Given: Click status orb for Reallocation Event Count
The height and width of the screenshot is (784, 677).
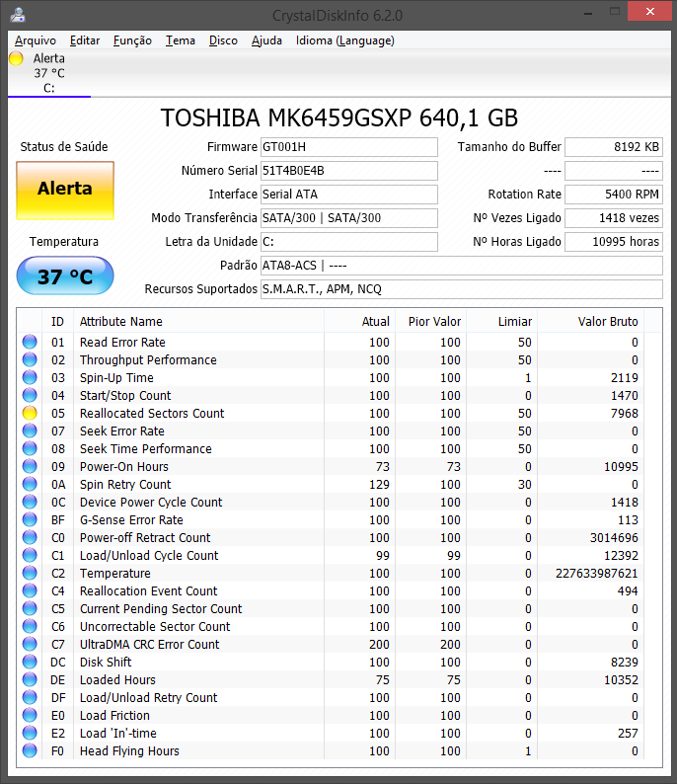Looking at the screenshot, I should pos(30,591).
